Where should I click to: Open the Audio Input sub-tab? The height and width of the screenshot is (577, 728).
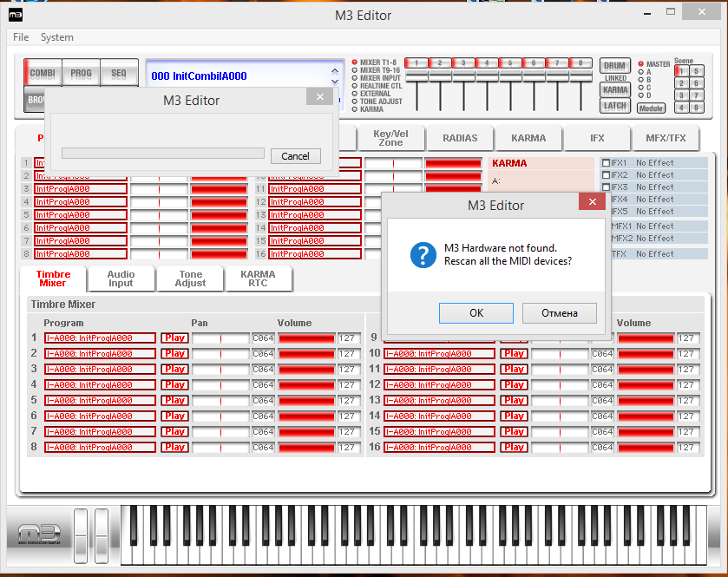[121, 279]
